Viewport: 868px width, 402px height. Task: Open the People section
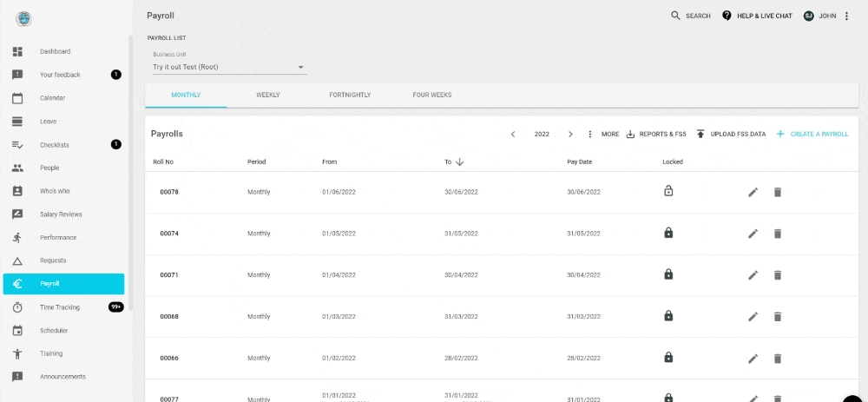pyautogui.click(x=63, y=168)
